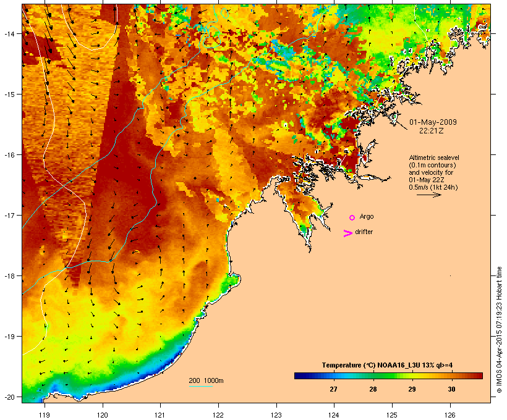
Task: Click the magenta drifter arrow legend symbol
Action: 348,233
